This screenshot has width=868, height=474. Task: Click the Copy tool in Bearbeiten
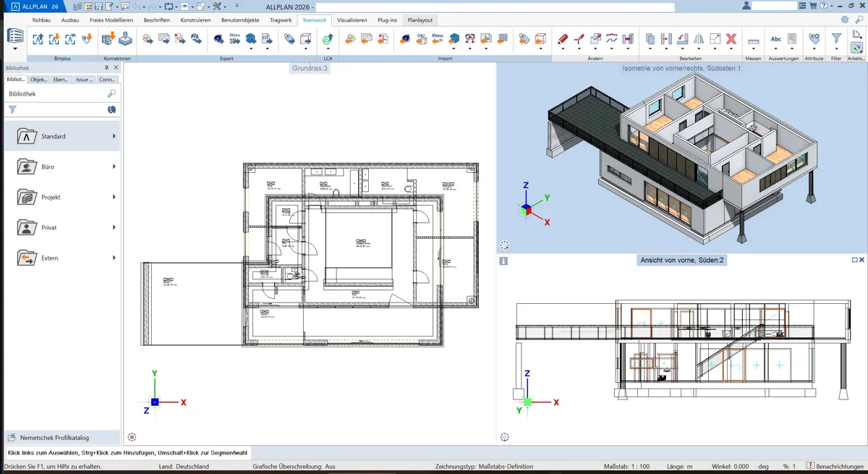tap(650, 38)
